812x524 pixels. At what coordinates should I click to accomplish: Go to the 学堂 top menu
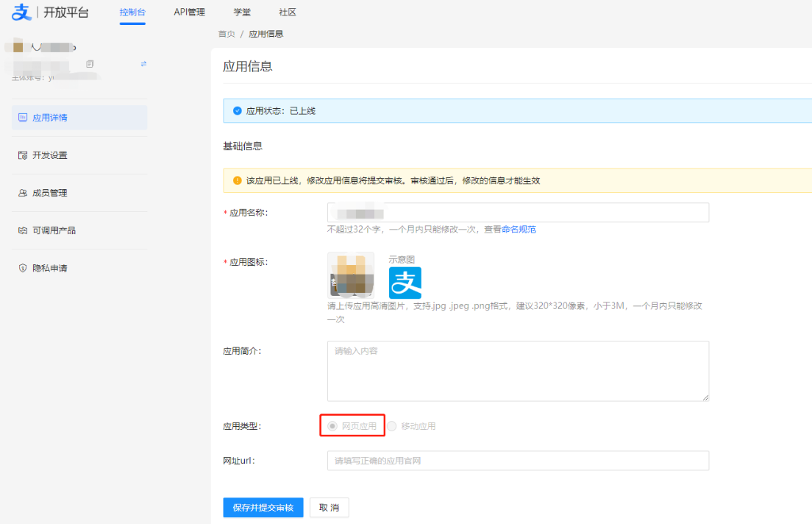tap(242, 13)
